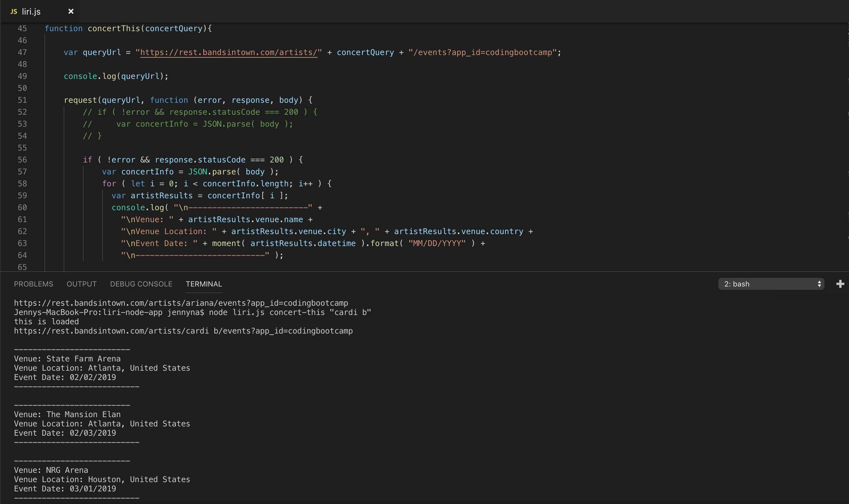849x504 pixels.
Task: Switch to the OUTPUT panel tab
Action: 82,284
